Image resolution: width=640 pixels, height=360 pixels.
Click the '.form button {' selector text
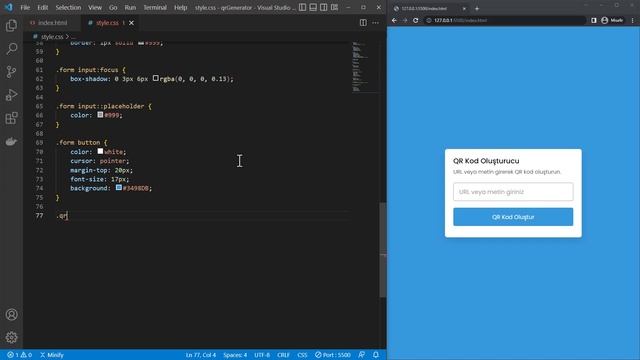82,142
